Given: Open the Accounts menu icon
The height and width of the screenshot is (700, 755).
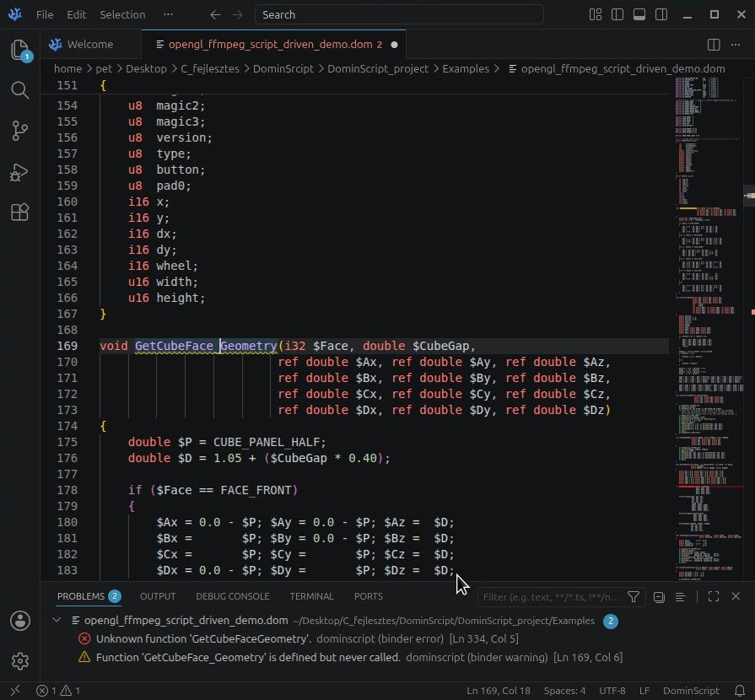Looking at the screenshot, I should [19, 621].
